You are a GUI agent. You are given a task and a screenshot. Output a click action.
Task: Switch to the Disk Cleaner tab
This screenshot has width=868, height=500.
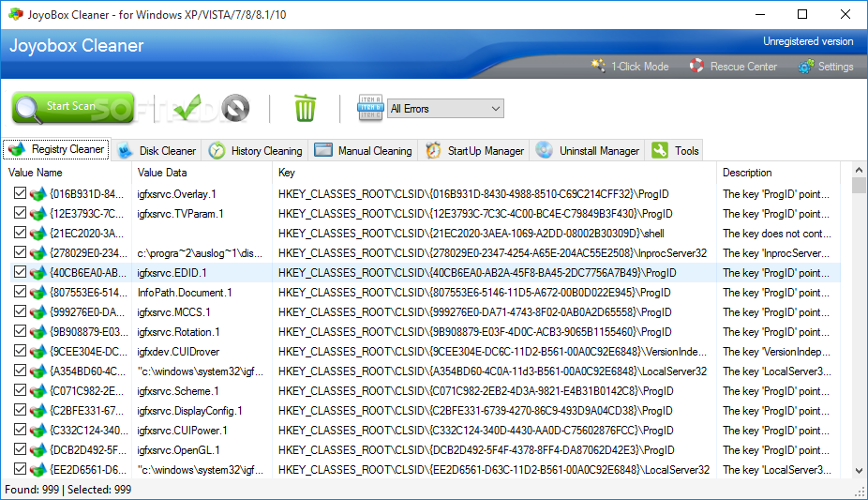tap(157, 151)
